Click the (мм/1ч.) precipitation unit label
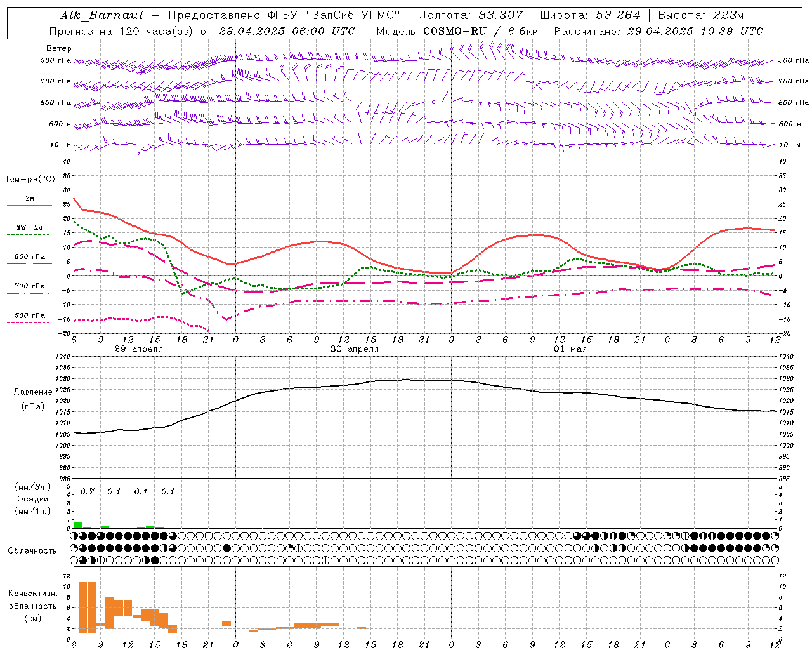 (x=33, y=511)
